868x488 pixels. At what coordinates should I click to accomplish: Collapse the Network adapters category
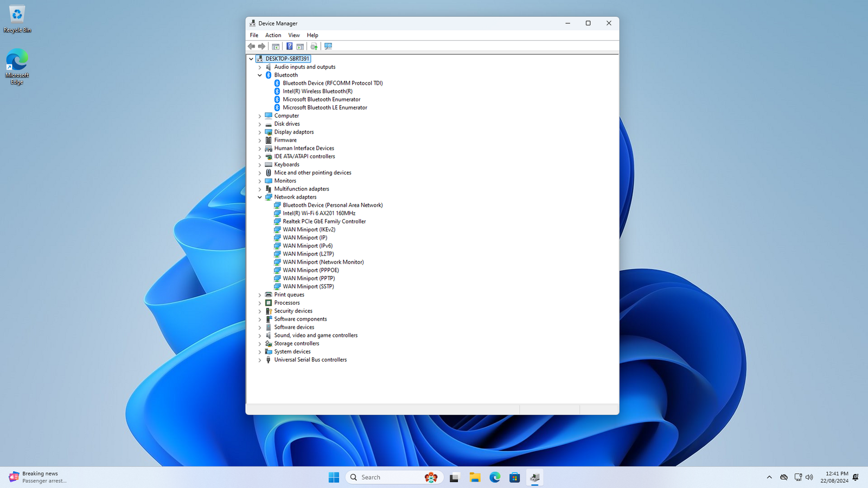point(260,197)
